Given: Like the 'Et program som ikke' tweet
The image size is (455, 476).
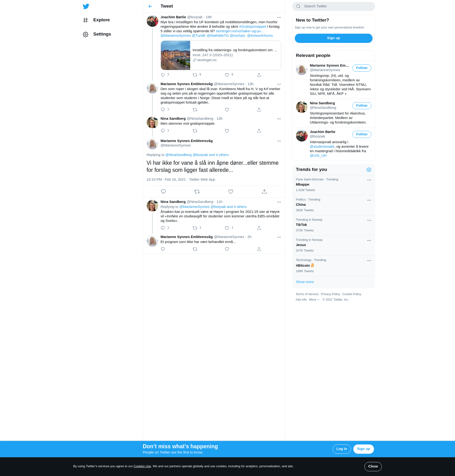Looking at the screenshot, I should [227, 249].
